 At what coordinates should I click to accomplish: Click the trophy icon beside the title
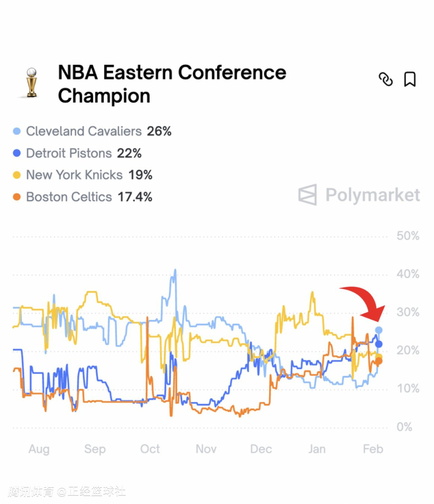tap(31, 83)
